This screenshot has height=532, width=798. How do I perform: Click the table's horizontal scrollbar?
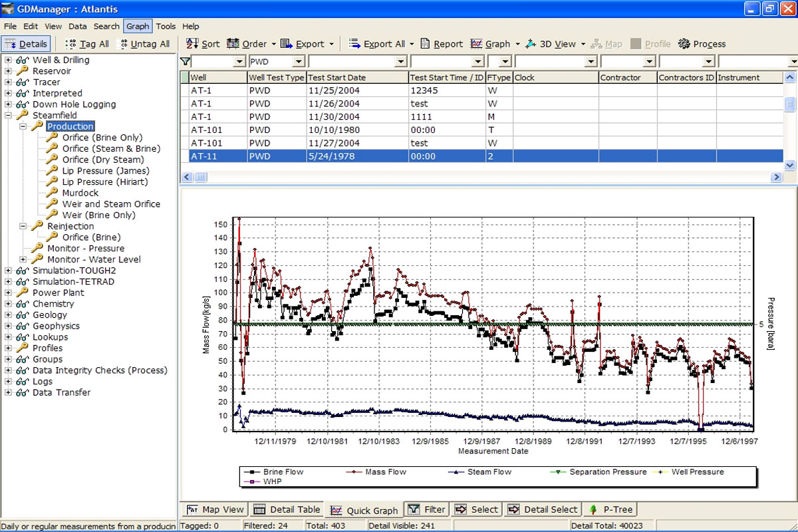pyautogui.click(x=465, y=178)
